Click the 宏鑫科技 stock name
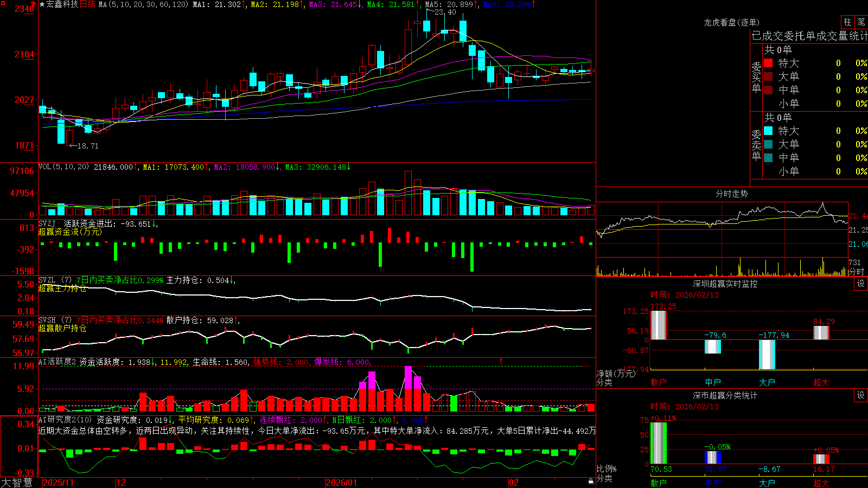The height and width of the screenshot is (488, 868). click(62, 4)
